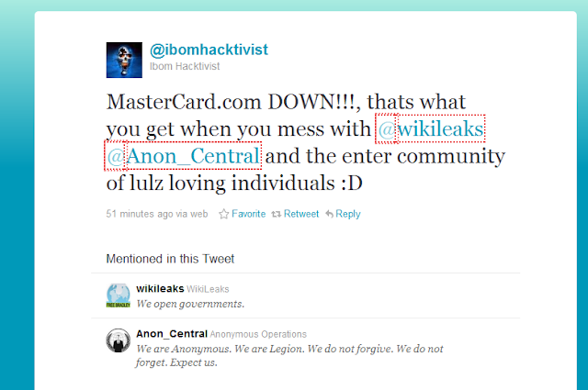Viewport: 588px width, 390px height.
Task: Click the 'Mentioned in this Tweet' heading
Action: (170, 259)
